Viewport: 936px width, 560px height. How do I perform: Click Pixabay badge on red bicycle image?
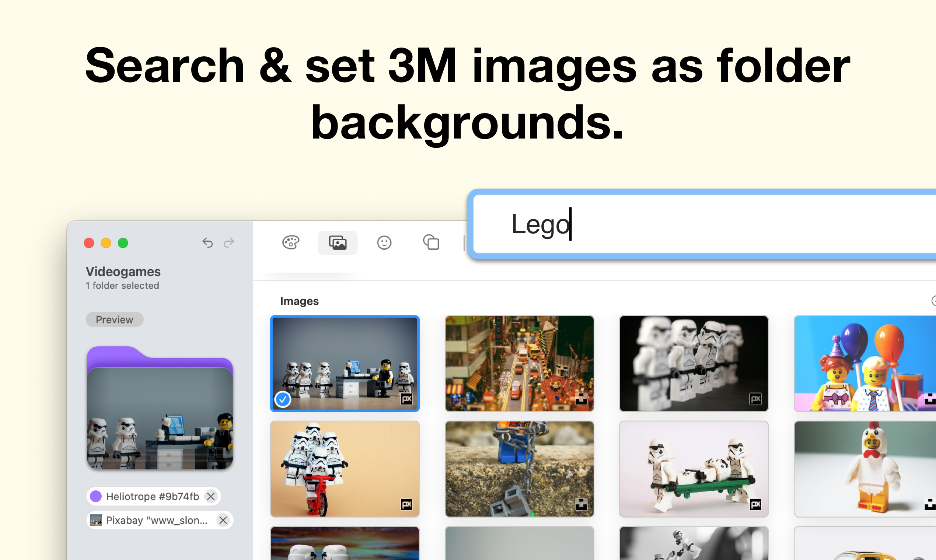click(406, 504)
